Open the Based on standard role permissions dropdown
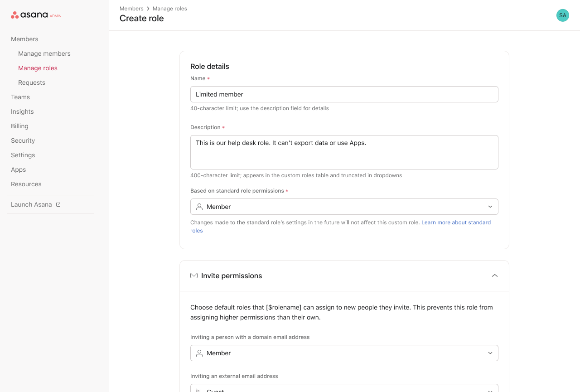Image resolution: width=580 pixels, height=392 pixels. (x=344, y=207)
